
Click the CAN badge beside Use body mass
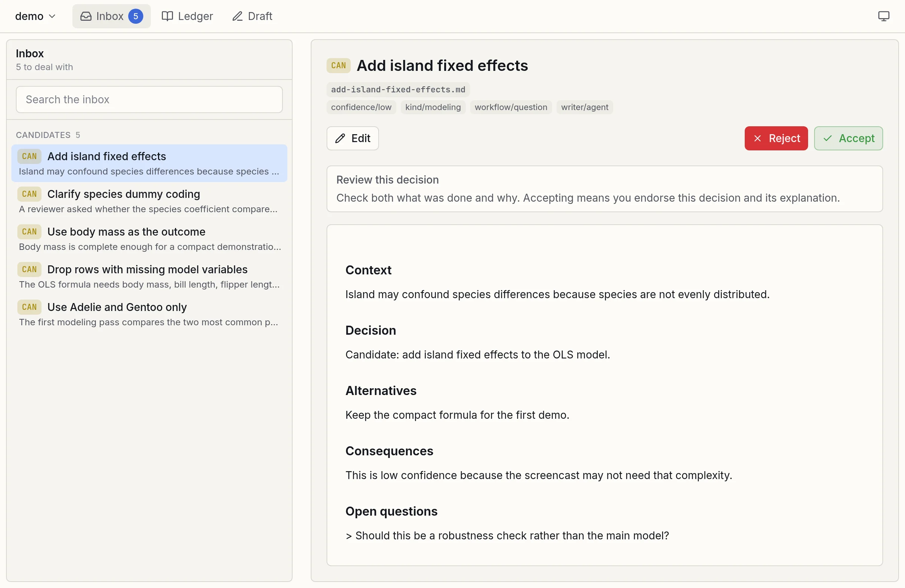[29, 231]
